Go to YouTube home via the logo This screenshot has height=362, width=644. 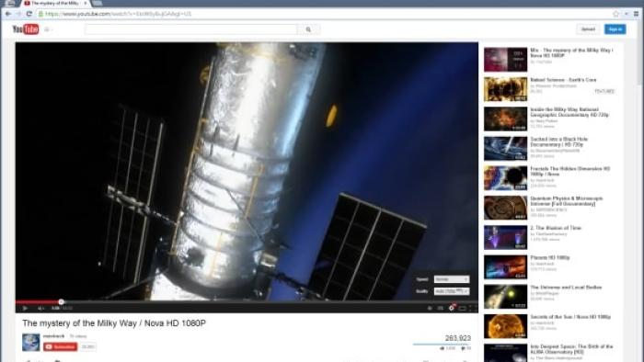point(26,29)
